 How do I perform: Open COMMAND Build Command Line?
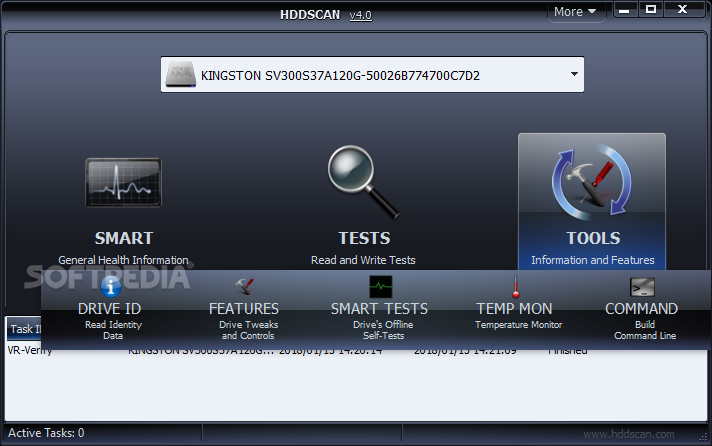pos(642,308)
